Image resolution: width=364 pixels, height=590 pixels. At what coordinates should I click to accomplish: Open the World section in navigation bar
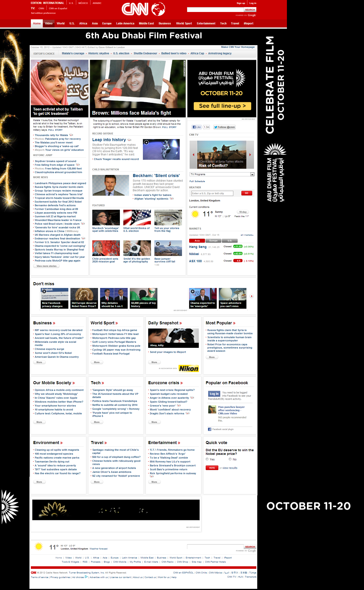(x=61, y=23)
